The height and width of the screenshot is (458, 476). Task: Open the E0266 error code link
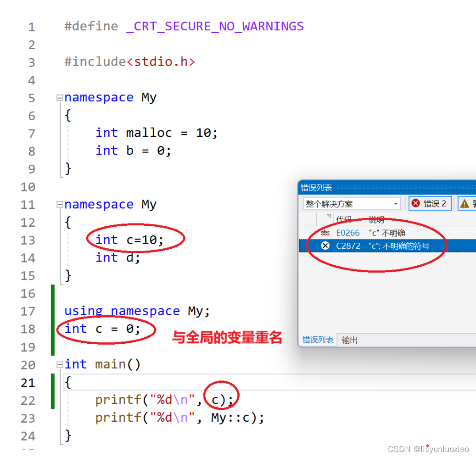[348, 233]
